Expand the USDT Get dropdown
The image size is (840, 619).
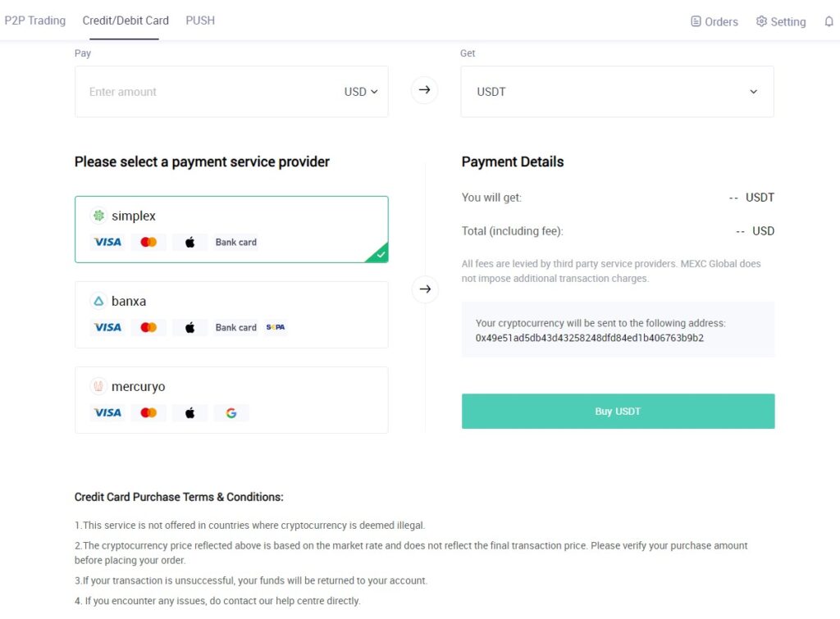tap(617, 92)
